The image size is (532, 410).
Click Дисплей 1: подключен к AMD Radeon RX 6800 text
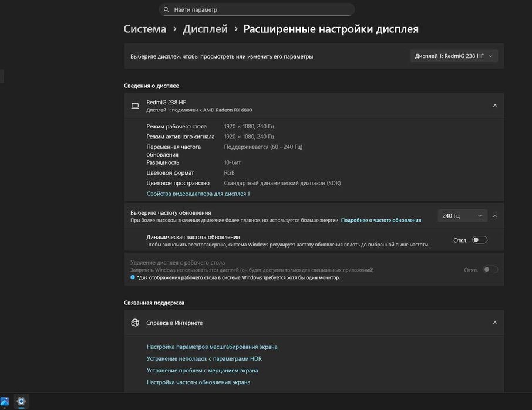click(x=199, y=110)
